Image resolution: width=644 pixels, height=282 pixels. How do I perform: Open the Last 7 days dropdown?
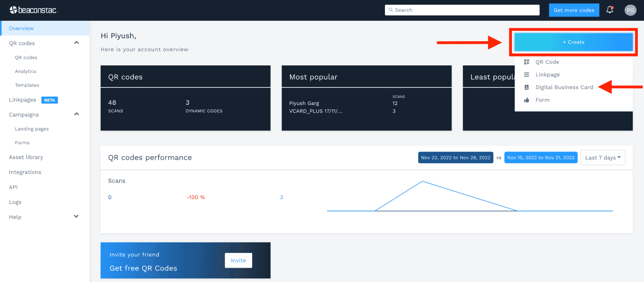pos(603,158)
